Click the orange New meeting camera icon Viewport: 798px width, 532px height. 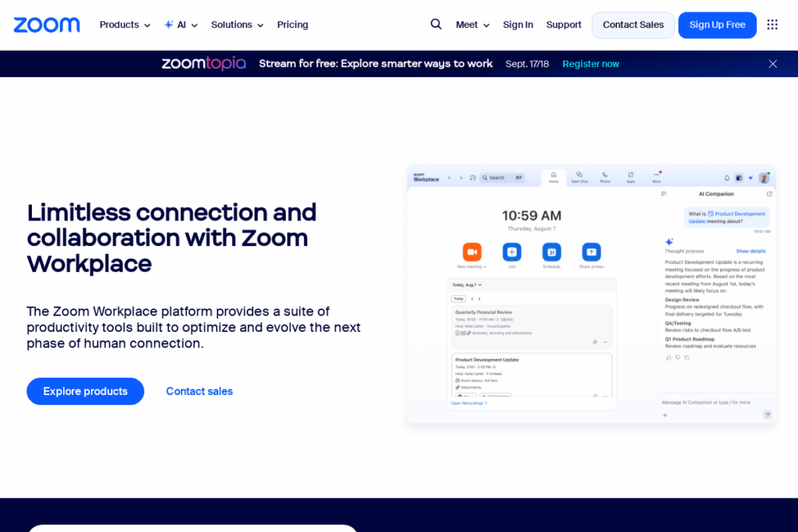(471, 252)
